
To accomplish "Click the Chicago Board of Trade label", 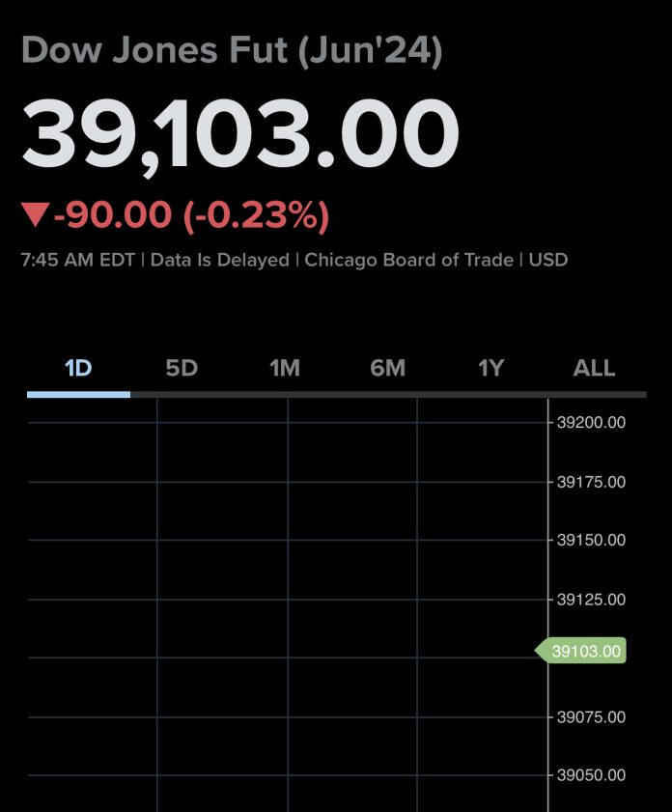I will click(408, 260).
